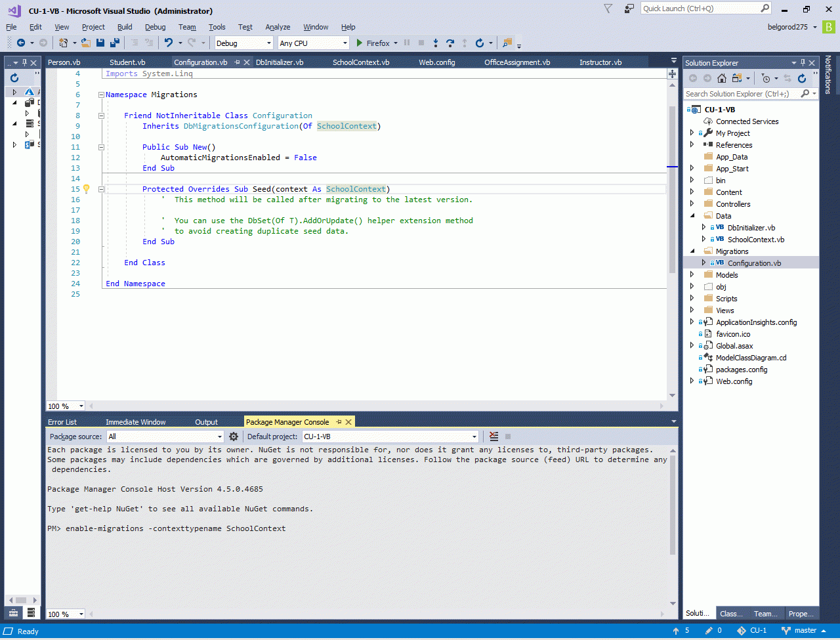
Task: Click the Sync with Active Document icon
Action: click(x=787, y=78)
